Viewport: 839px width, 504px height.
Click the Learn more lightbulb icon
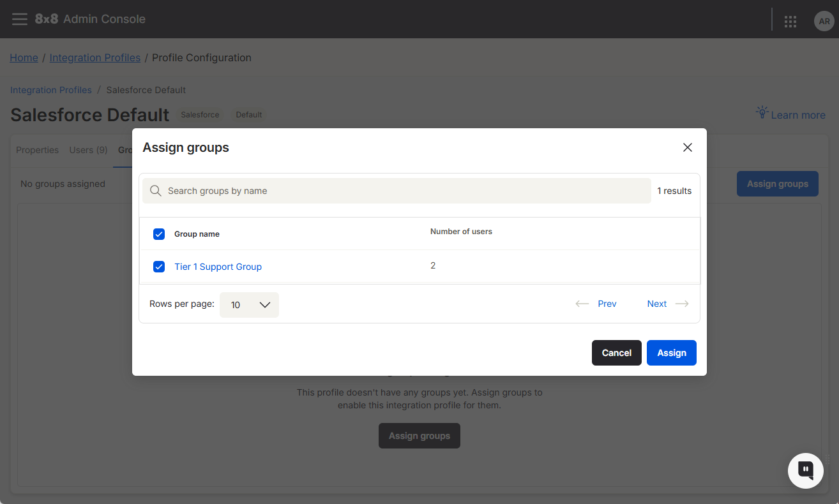click(762, 112)
